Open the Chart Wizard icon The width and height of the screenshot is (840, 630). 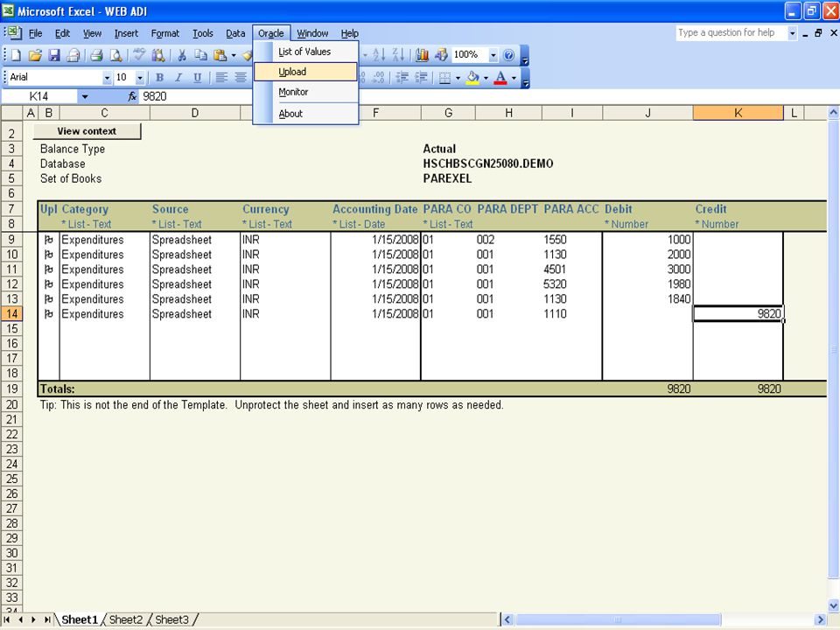[422, 54]
